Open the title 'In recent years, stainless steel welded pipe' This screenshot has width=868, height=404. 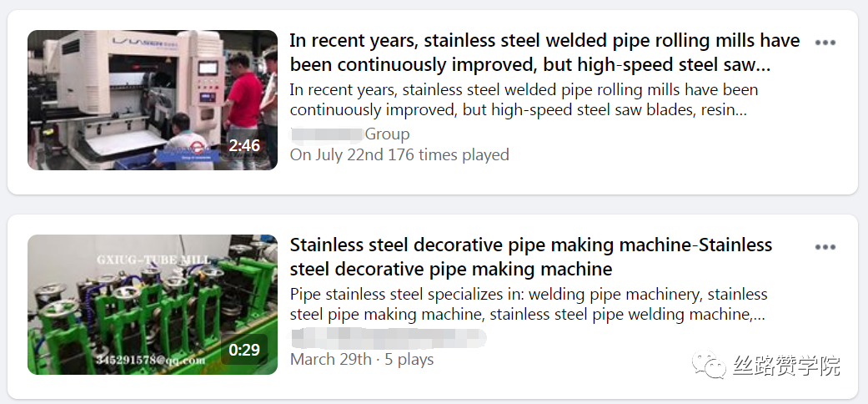(544, 52)
